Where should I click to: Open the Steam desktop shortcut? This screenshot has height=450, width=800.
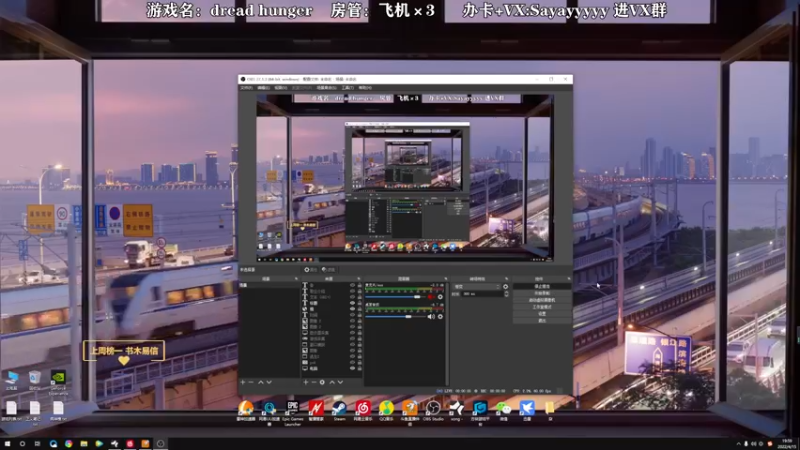339,411
